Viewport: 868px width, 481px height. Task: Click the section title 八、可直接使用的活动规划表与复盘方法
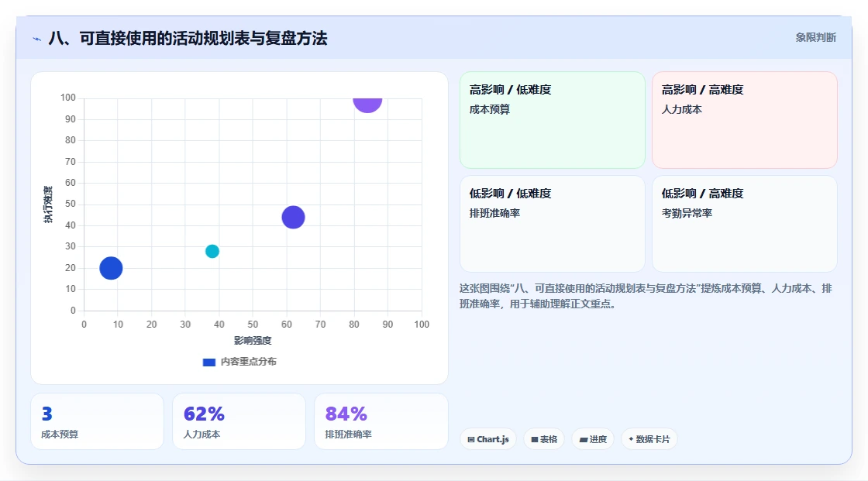pyautogui.click(x=188, y=38)
